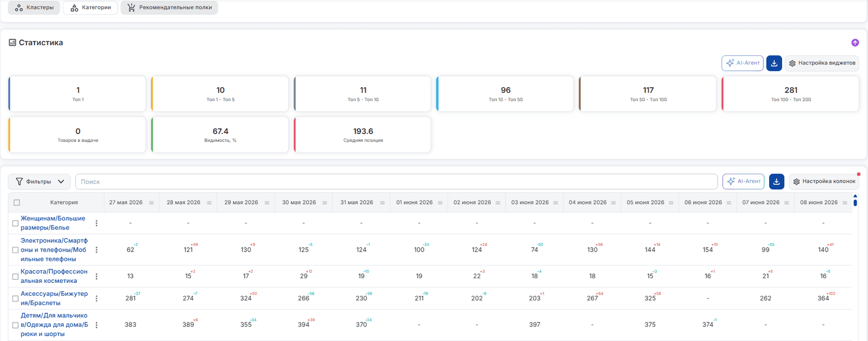
Task: Switch to the Рекомендательные полки tab
Action: (x=169, y=8)
